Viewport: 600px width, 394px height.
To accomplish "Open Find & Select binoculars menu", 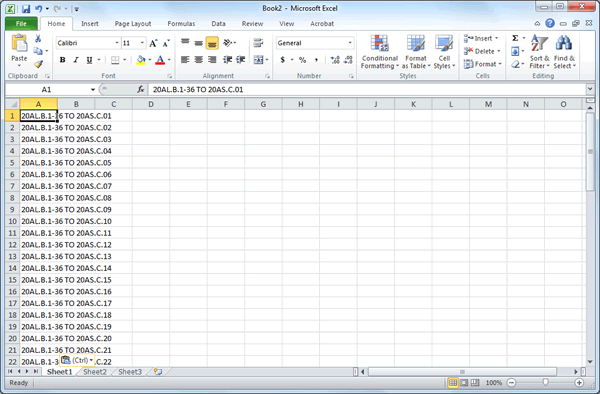I will point(564,52).
